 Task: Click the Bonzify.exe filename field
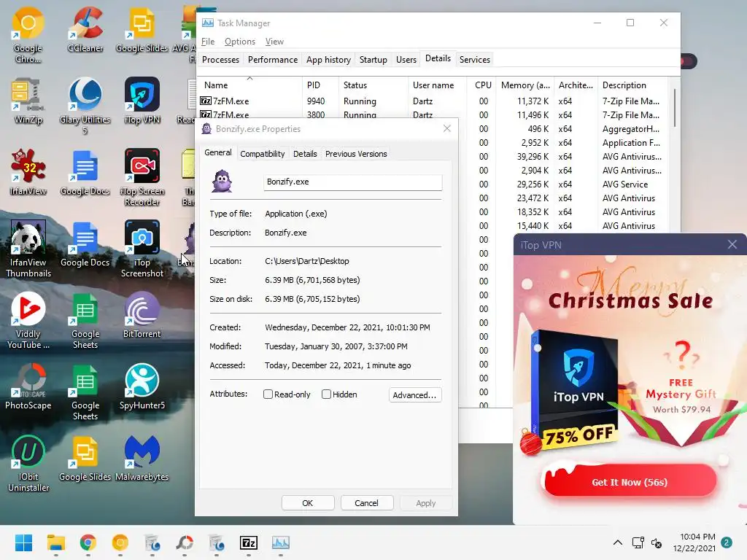pyautogui.click(x=352, y=182)
